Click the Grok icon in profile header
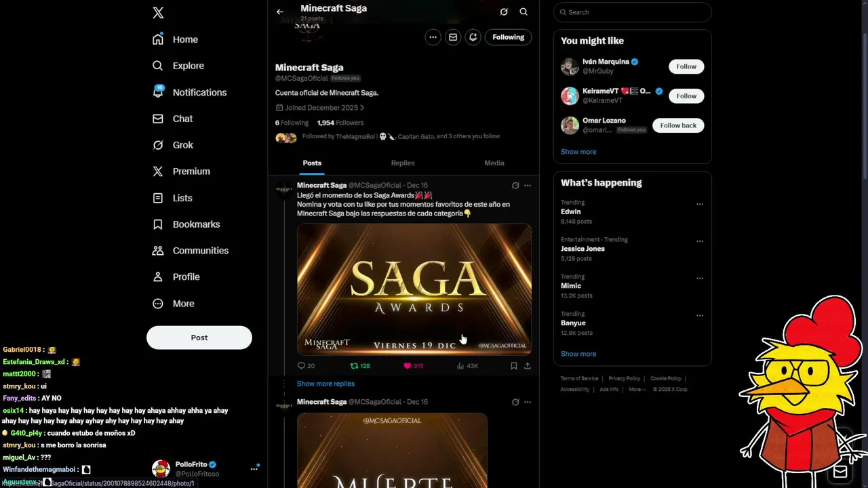 (x=503, y=12)
